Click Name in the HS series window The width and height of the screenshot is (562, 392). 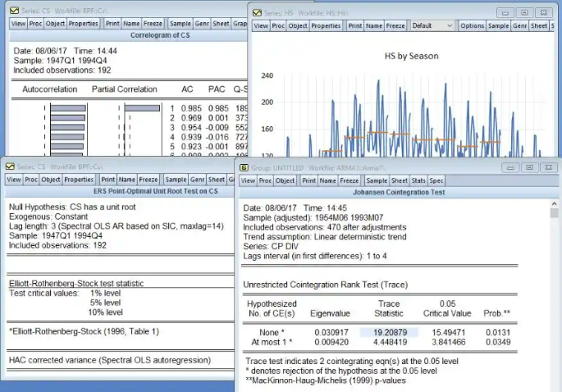(x=374, y=25)
